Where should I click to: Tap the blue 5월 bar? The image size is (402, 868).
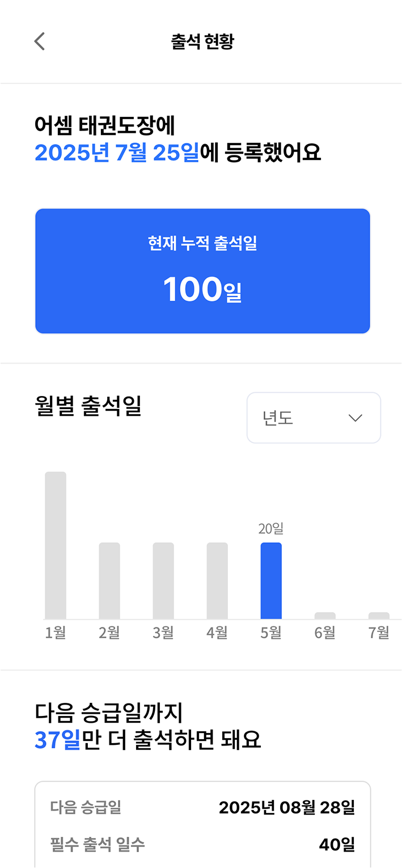coord(271,580)
